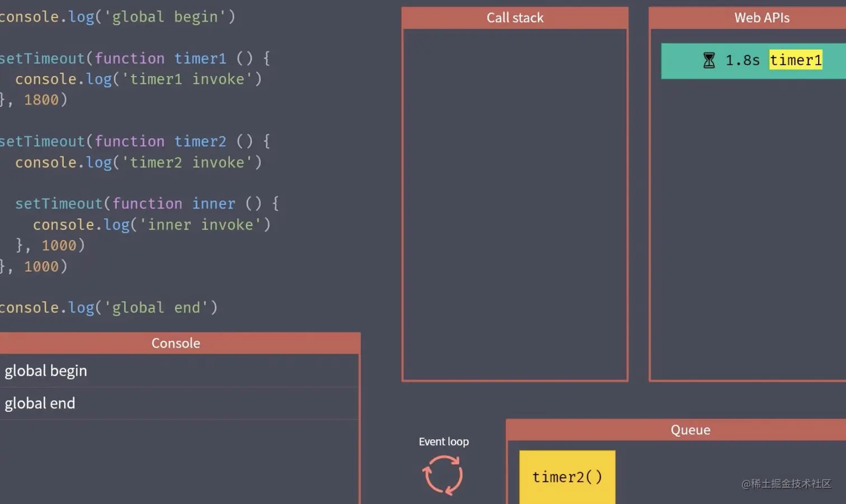Image resolution: width=846 pixels, height=504 pixels.
Task: Click the Call stack panel header
Action: coord(515,18)
